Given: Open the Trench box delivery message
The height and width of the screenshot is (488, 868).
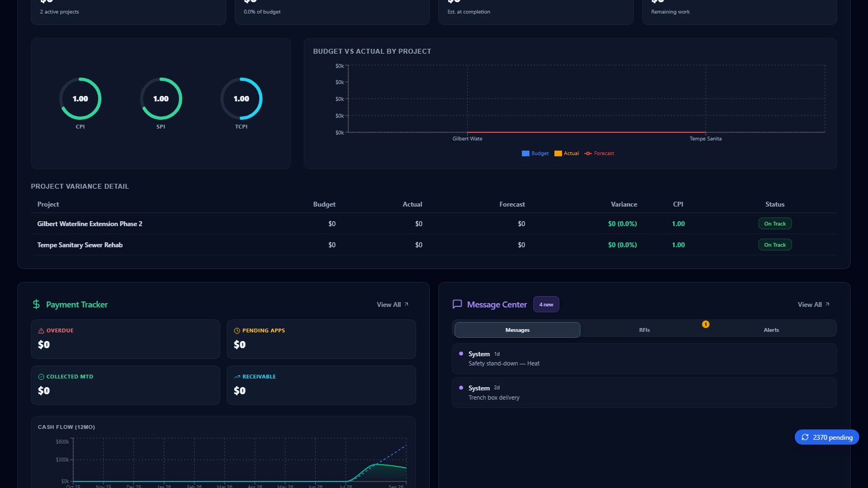Looking at the screenshot, I should click(x=644, y=393).
